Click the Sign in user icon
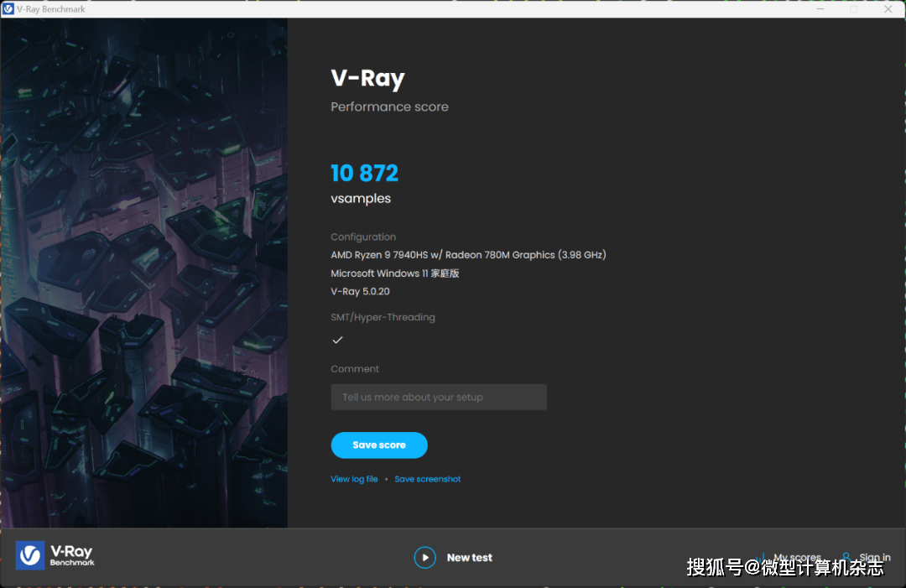 point(846,557)
